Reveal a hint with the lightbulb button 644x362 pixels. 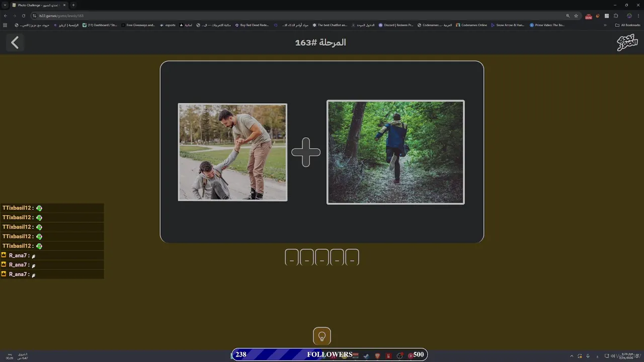[322, 336]
